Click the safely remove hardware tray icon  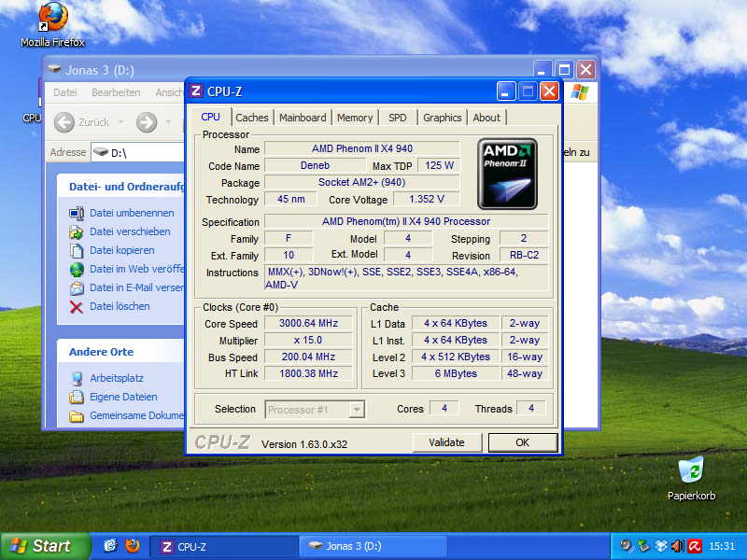(643, 546)
